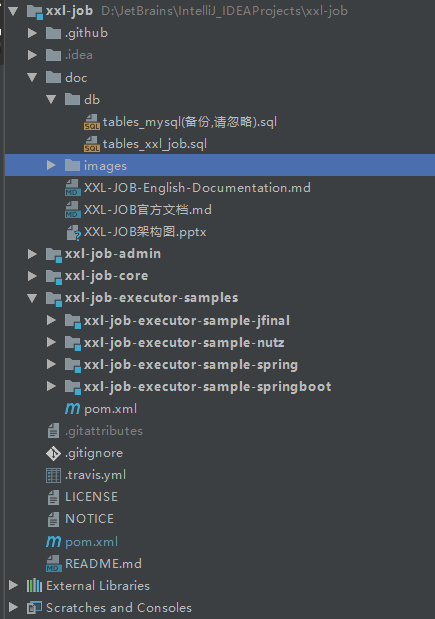This screenshot has height=619, width=435.
Task: Click Maven icon of executor-samples pom.xml
Action: tap(73, 409)
